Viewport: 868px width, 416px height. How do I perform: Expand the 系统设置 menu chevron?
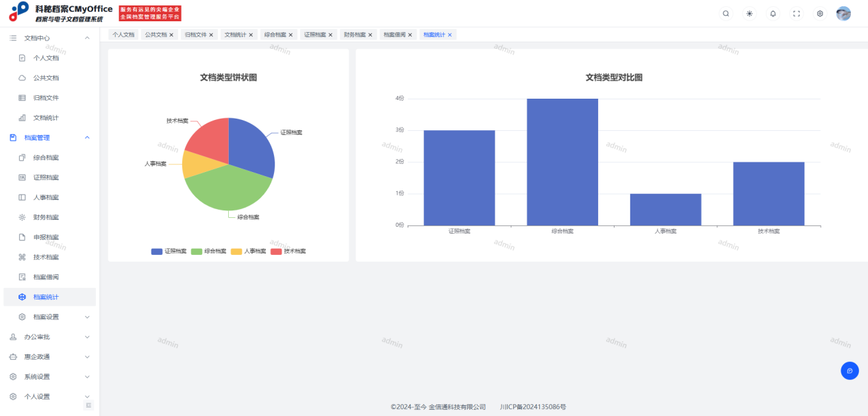click(87, 376)
